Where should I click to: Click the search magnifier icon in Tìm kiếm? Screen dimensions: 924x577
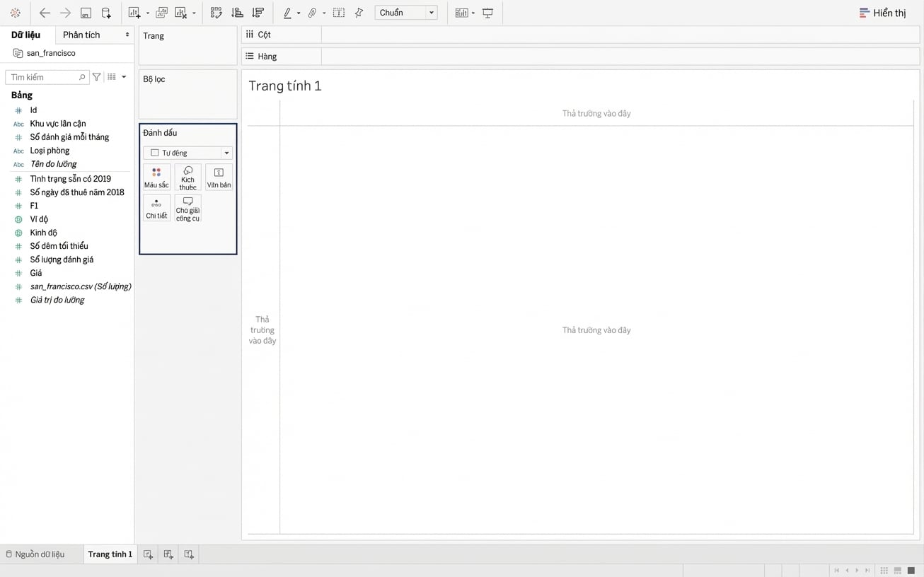(82, 77)
